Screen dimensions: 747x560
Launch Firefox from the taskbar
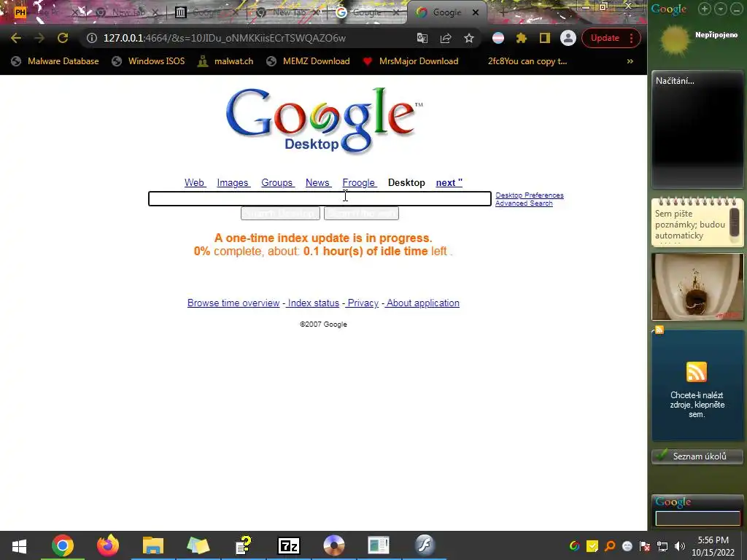pos(108,545)
